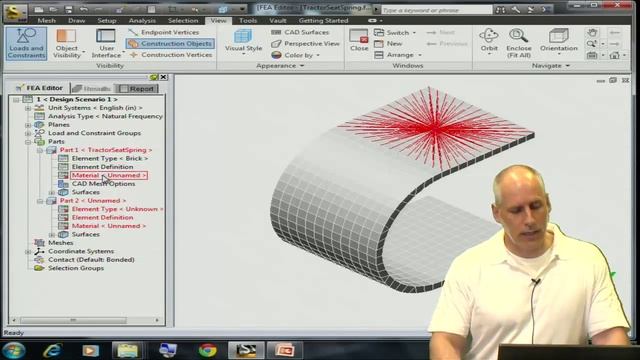Toggle Loads and Constraints visibility
Viewport: 640px width, 360px height.
(26, 43)
